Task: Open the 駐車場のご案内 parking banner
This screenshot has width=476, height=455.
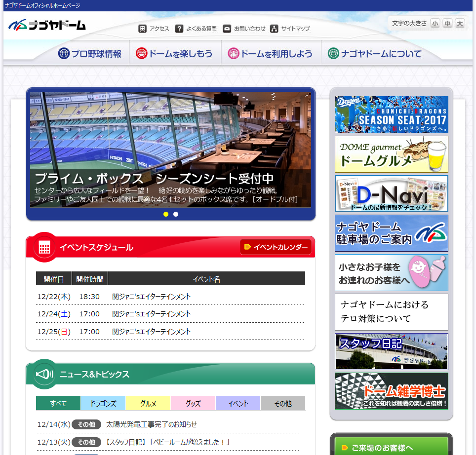Action: tap(391, 233)
